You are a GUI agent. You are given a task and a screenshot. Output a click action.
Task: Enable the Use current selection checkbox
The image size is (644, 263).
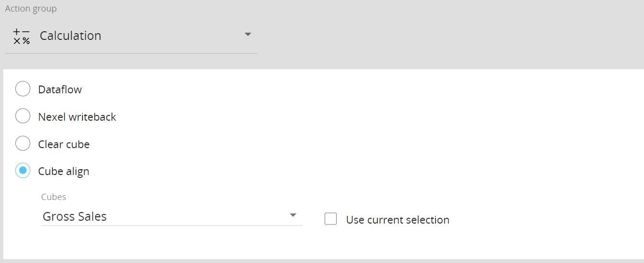click(330, 219)
